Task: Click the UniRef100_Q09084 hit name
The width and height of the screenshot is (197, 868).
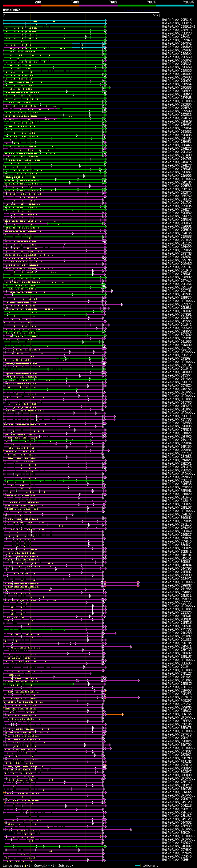Action: (x=177, y=450)
